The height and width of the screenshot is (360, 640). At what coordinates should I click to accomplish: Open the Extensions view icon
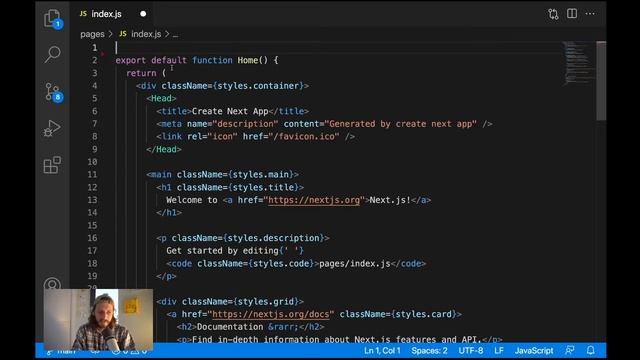point(52,165)
